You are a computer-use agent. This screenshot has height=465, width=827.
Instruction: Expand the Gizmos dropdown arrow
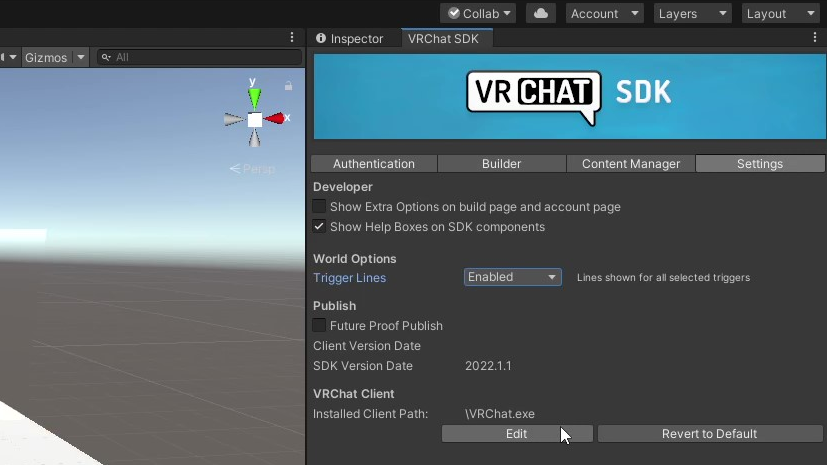pyautogui.click(x=81, y=57)
